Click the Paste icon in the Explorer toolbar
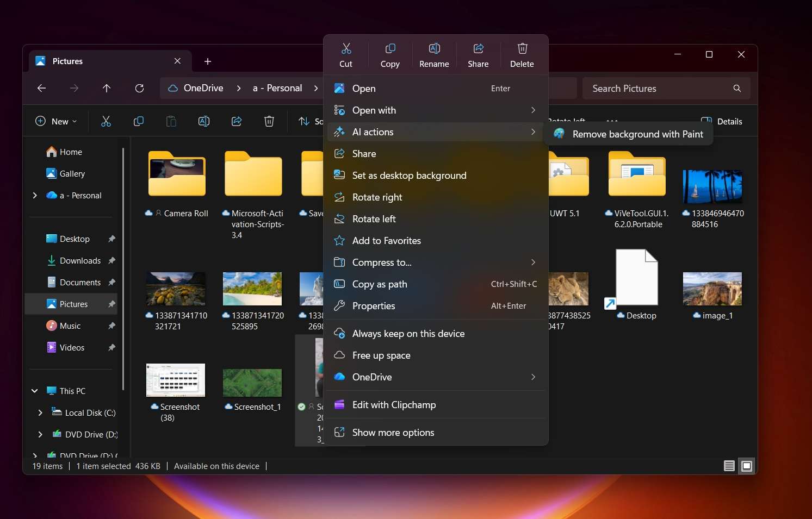 171,121
